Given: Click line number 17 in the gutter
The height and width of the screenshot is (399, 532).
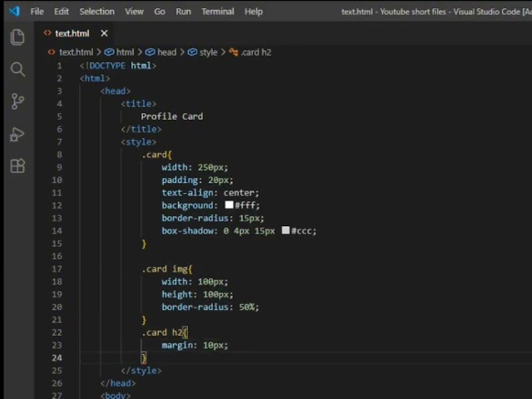Looking at the screenshot, I should (x=57, y=269).
